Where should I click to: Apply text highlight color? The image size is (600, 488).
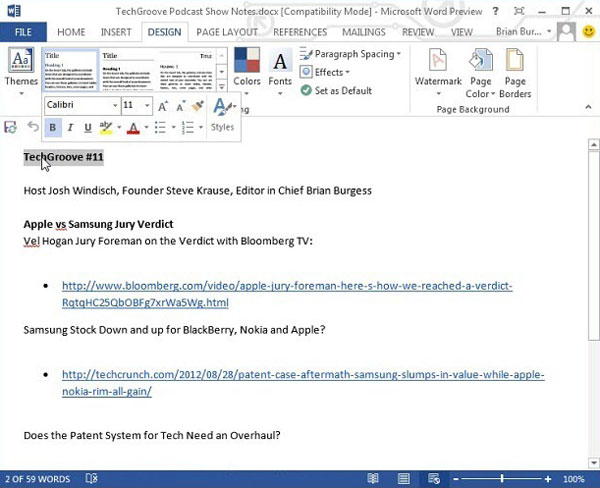click(106, 127)
